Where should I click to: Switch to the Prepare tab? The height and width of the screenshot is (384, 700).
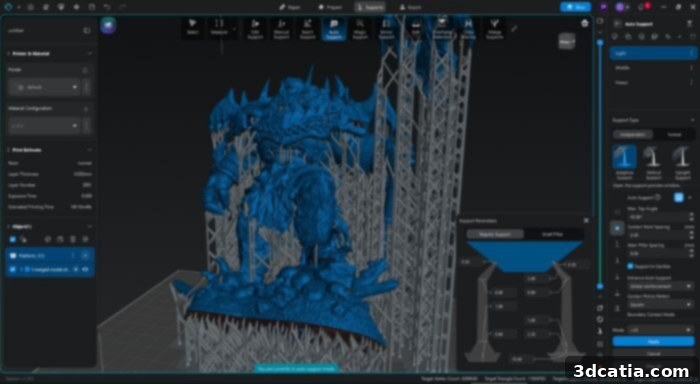[330, 7]
